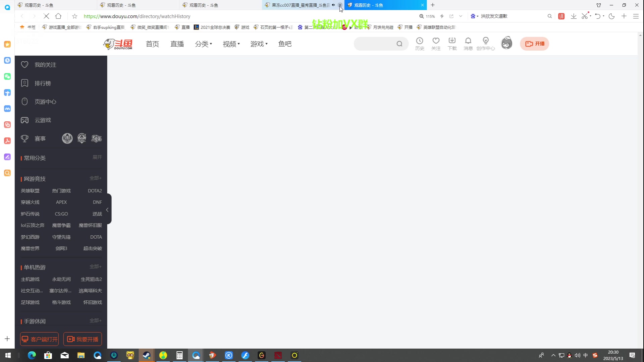Click the 客户端打开 button
This screenshot has height=362, width=644.
click(40, 339)
